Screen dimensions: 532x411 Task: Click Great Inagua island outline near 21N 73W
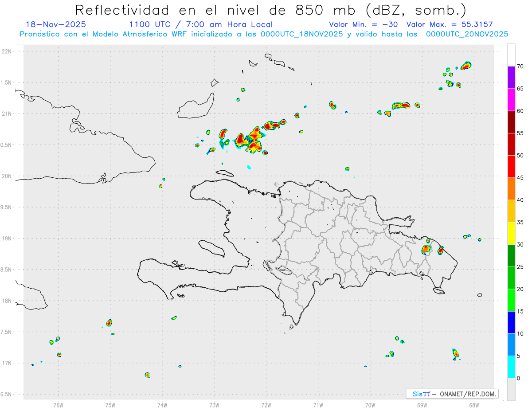pyautogui.click(x=196, y=106)
